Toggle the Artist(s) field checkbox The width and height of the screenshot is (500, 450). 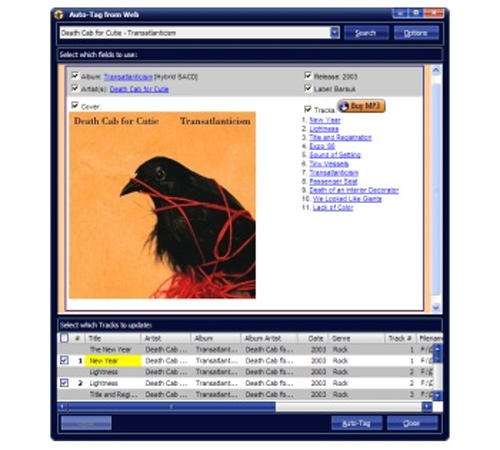(75, 88)
